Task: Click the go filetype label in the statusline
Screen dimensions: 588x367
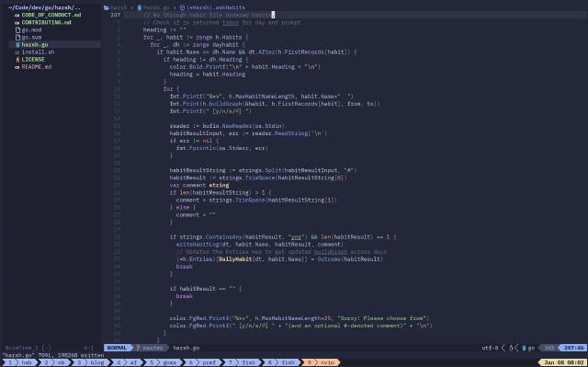Action: [531, 348]
